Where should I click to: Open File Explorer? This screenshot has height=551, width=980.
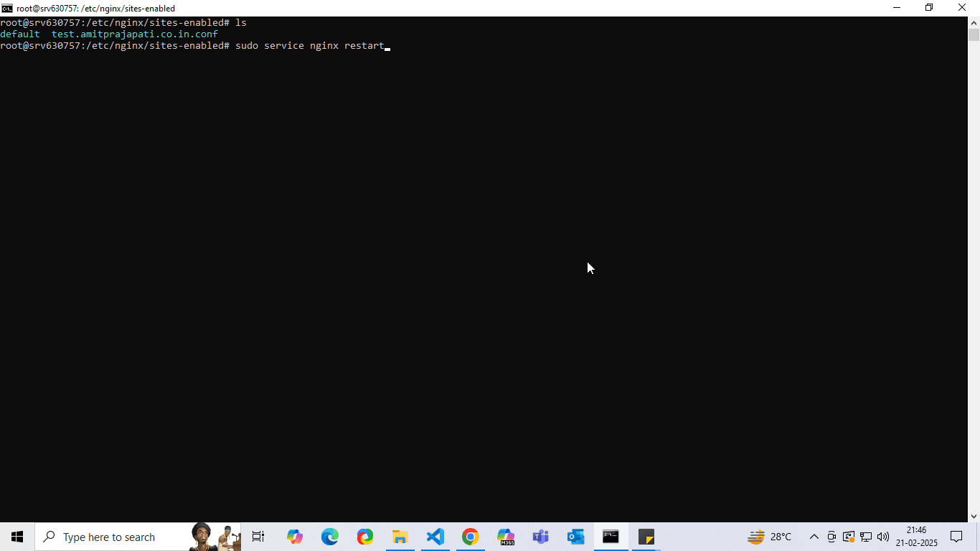pos(400,537)
